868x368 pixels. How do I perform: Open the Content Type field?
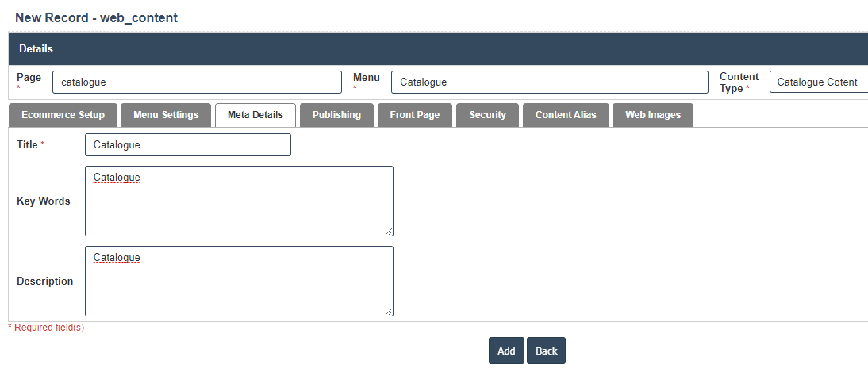[818, 82]
